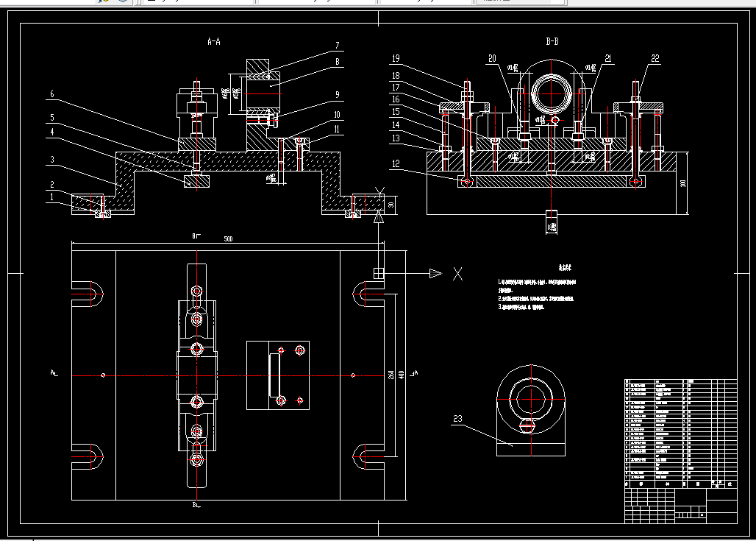The height and width of the screenshot is (541, 756).
Task: Click the X axis arrowhead of UCS
Action: coord(436,274)
